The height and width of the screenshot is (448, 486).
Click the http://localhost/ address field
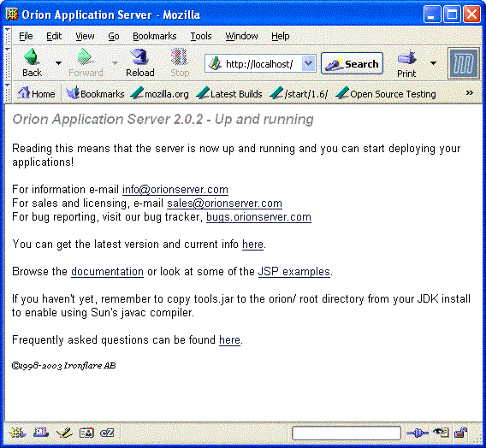click(x=259, y=64)
